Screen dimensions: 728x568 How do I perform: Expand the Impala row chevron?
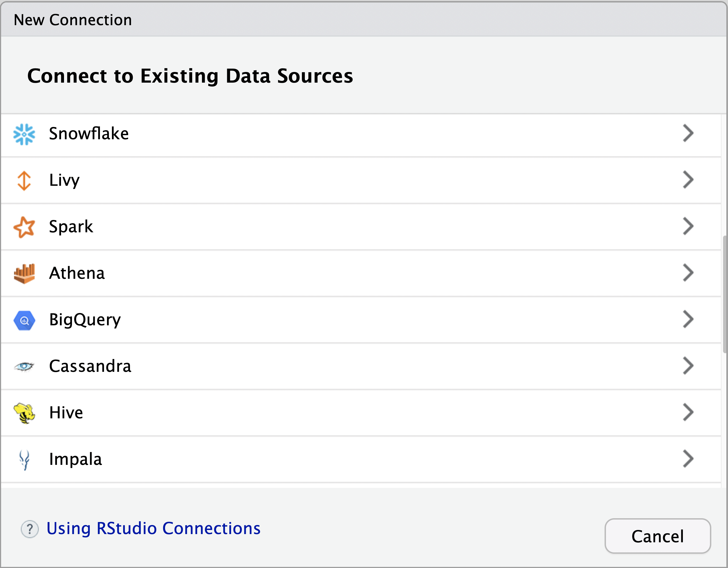688,459
